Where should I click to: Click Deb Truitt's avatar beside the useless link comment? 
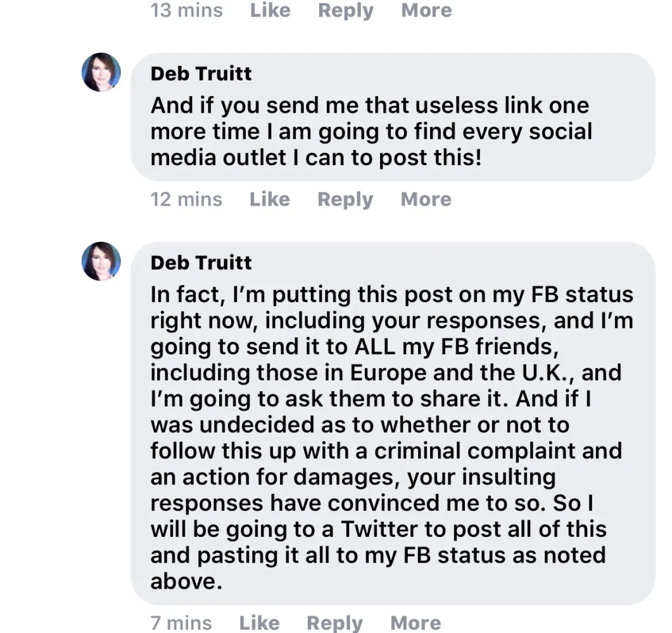(x=101, y=72)
